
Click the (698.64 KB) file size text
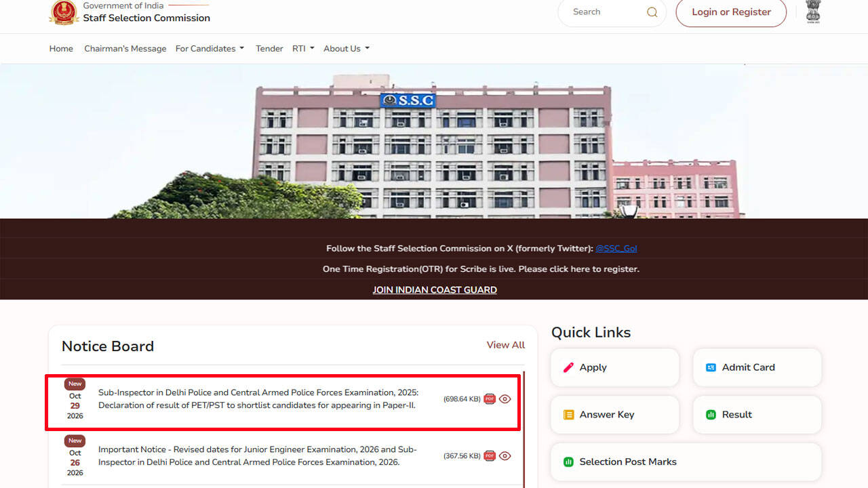click(462, 399)
